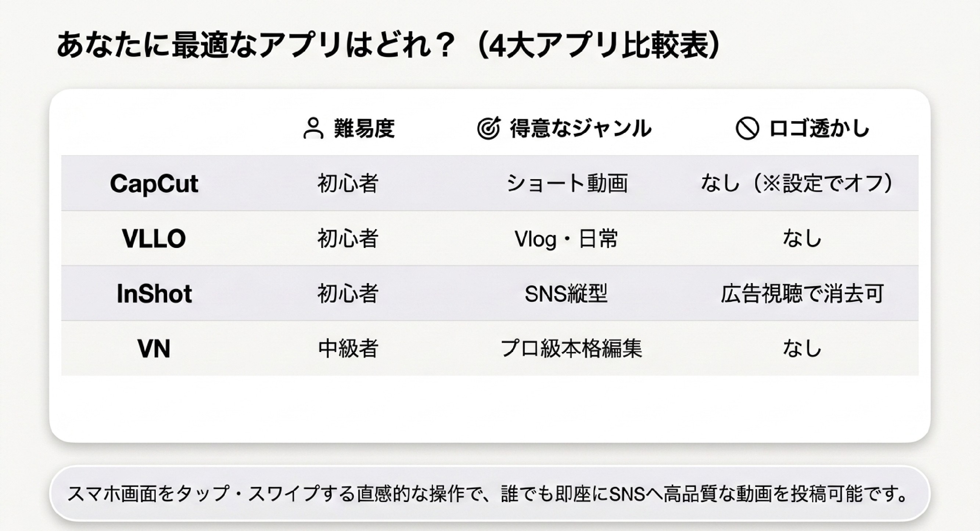Select the ロゴ透かし column header
Viewport: 980px width, 531px height.
(819, 129)
